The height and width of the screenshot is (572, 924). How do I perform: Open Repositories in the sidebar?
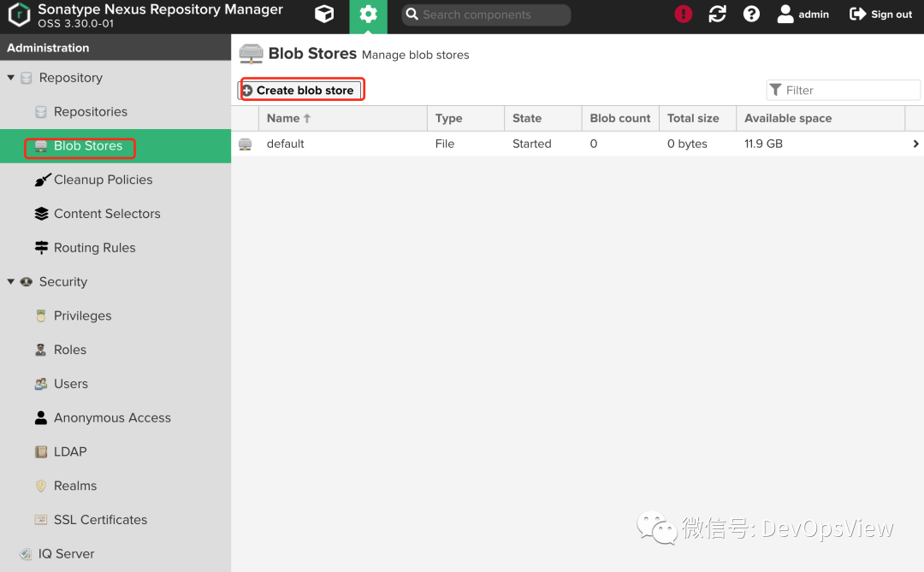(x=91, y=111)
